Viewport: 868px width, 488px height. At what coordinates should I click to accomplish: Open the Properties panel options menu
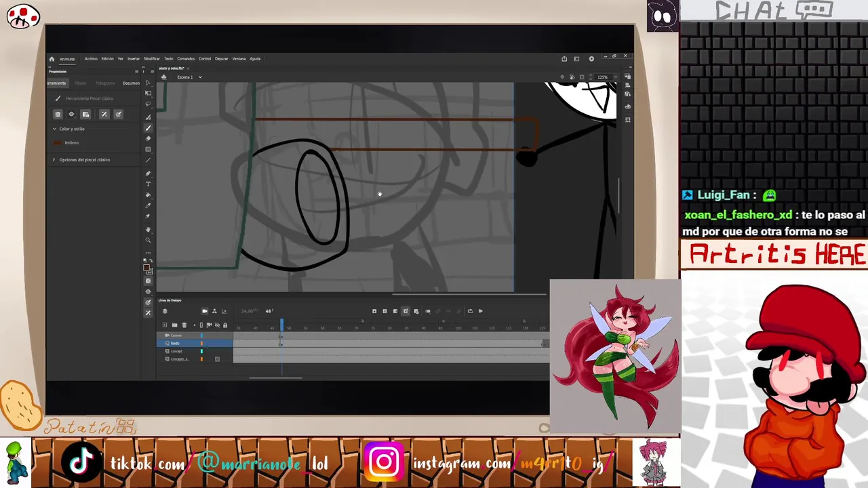[x=136, y=72]
